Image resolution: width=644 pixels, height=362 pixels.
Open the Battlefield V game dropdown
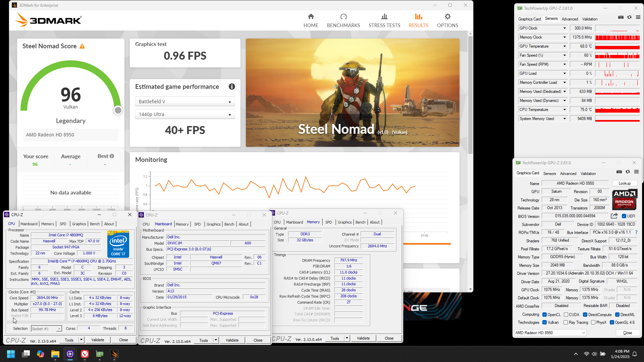185,102
